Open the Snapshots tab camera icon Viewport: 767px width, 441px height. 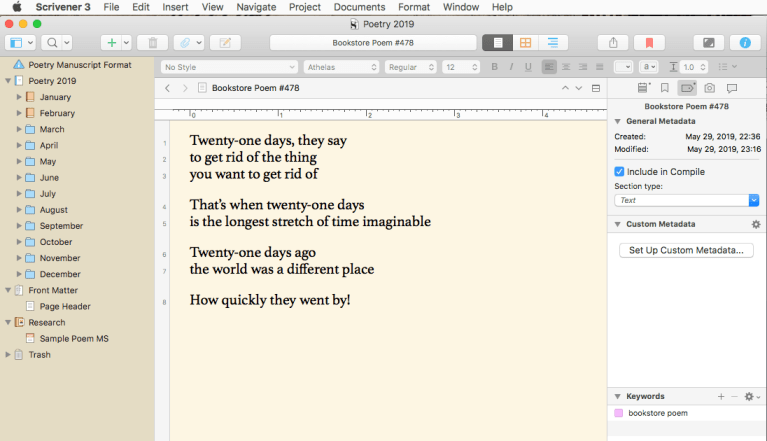(709, 88)
